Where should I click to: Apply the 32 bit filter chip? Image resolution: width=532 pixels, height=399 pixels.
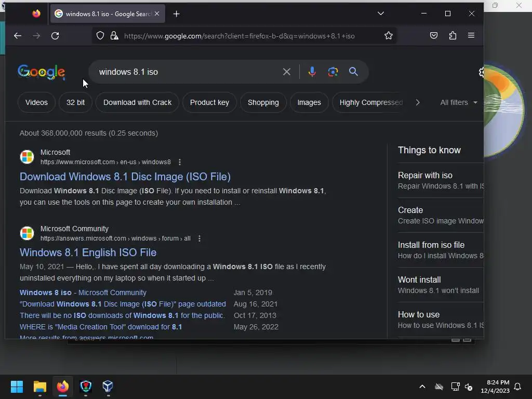(75, 102)
